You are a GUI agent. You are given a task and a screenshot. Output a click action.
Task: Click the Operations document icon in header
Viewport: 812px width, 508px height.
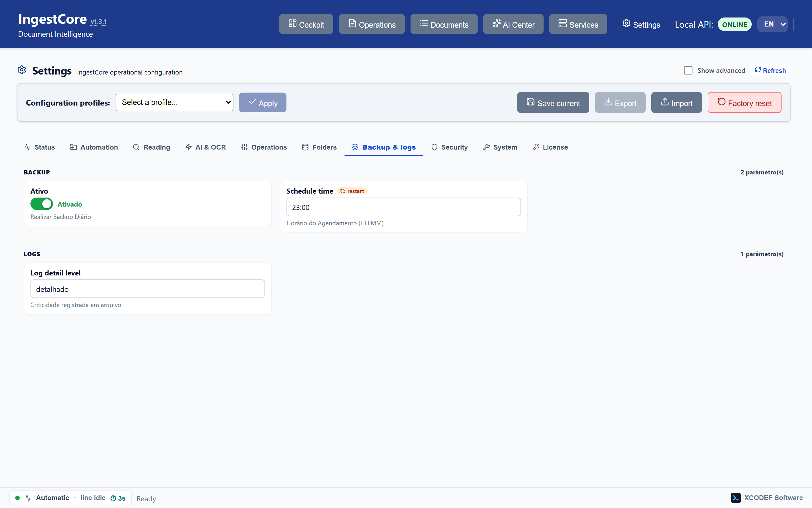click(352, 23)
